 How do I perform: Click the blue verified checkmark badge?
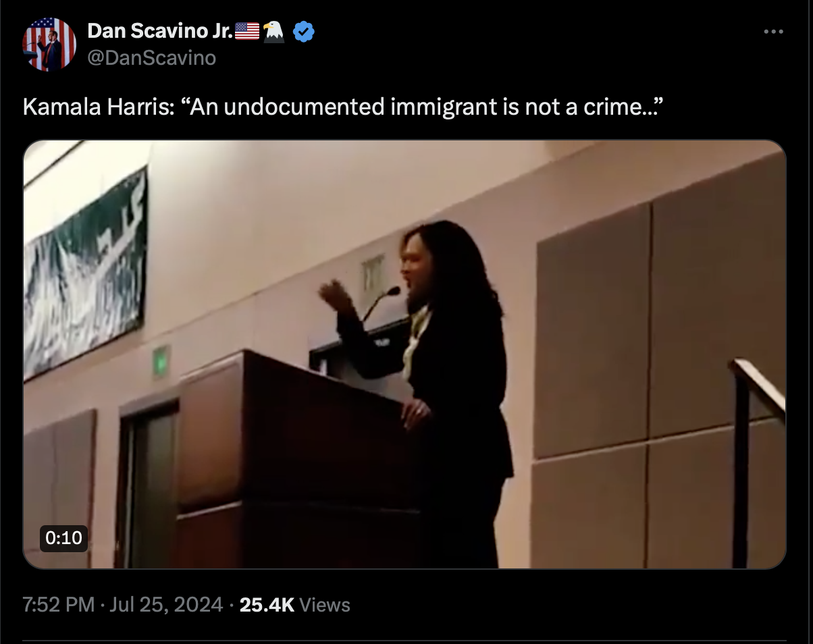tap(304, 31)
